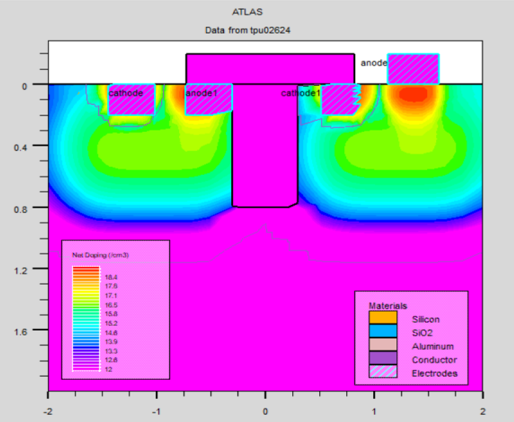The width and height of the screenshot is (514, 422).
Task: Click the hatched Electrodes legend swatch
Action: (x=383, y=371)
